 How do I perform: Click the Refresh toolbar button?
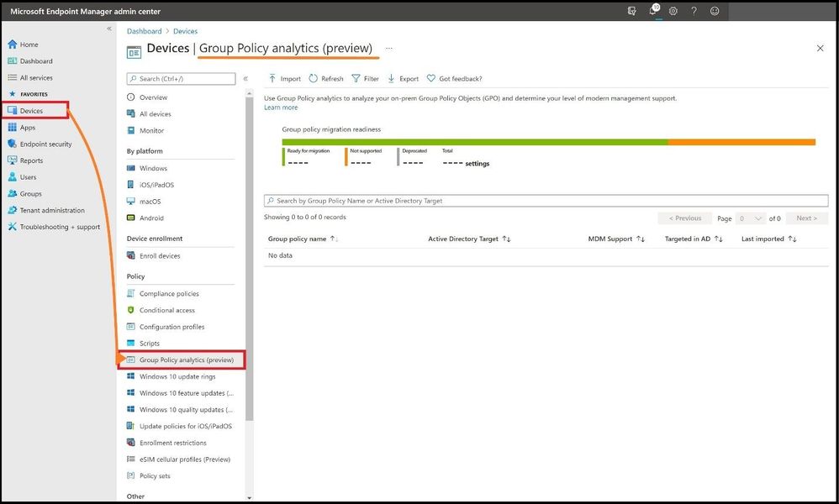pos(326,79)
